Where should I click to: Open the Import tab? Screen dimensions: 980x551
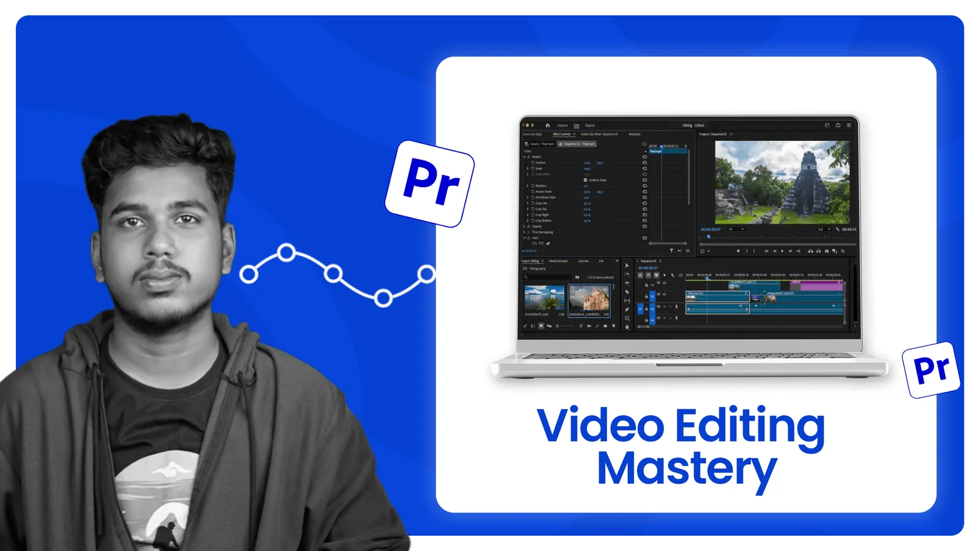coord(562,126)
